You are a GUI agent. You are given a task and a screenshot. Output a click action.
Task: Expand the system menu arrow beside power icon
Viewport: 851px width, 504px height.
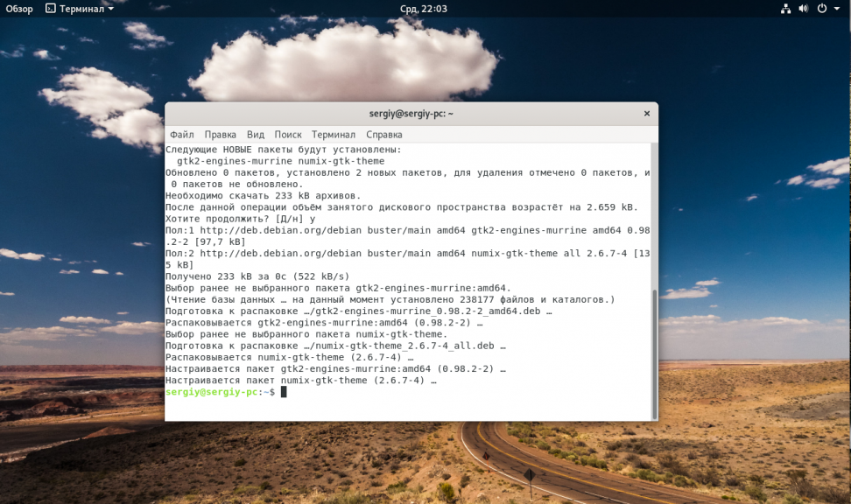point(837,10)
